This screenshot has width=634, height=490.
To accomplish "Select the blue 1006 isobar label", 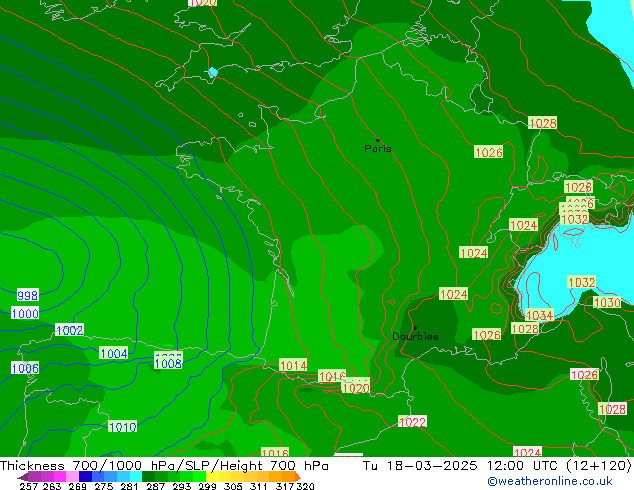I will (x=25, y=368).
